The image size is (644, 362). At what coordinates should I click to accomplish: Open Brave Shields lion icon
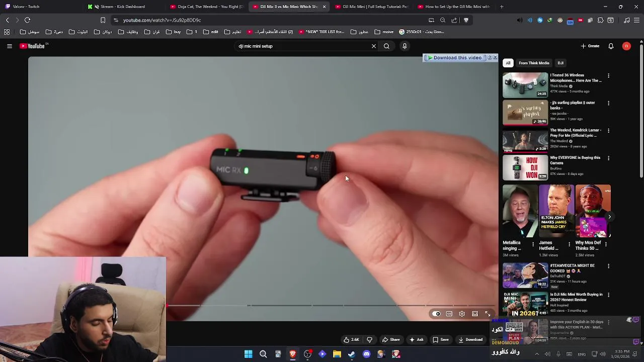coord(466,20)
